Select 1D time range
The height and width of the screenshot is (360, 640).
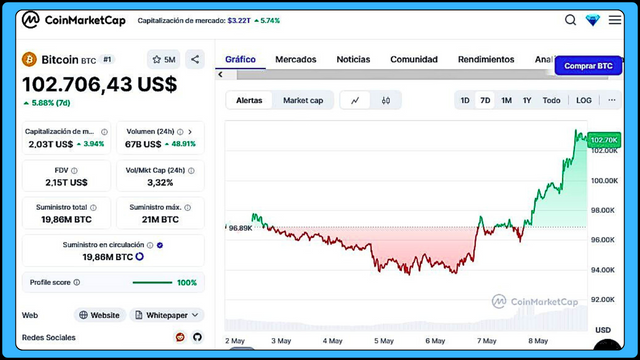(465, 100)
